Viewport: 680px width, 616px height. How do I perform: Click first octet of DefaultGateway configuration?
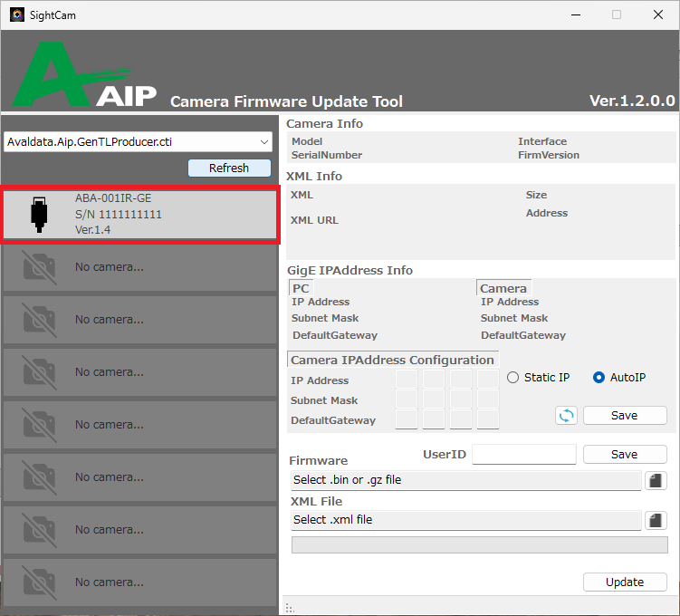[407, 419]
